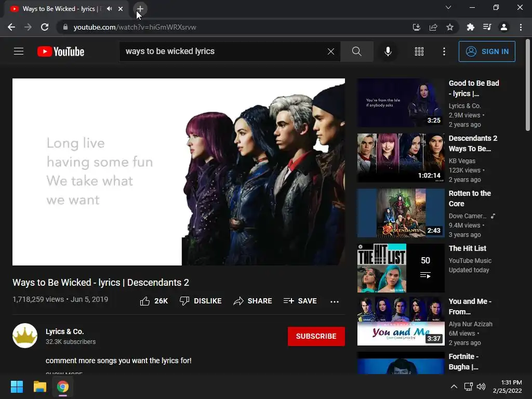Click the Chrome taskbar icon

pos(63,387)
